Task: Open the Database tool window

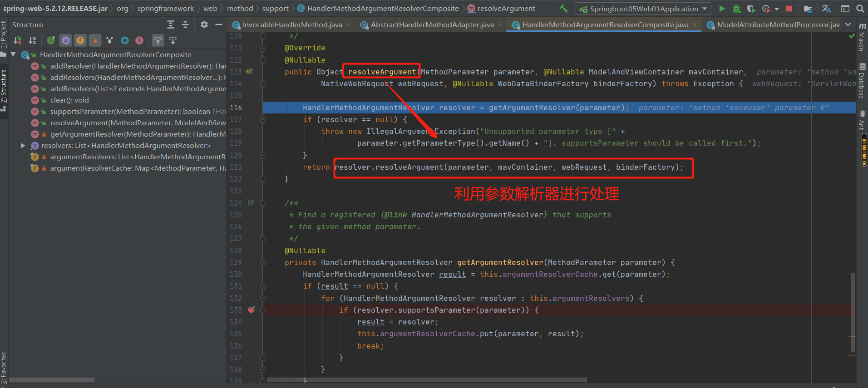Action: [862, 81]
